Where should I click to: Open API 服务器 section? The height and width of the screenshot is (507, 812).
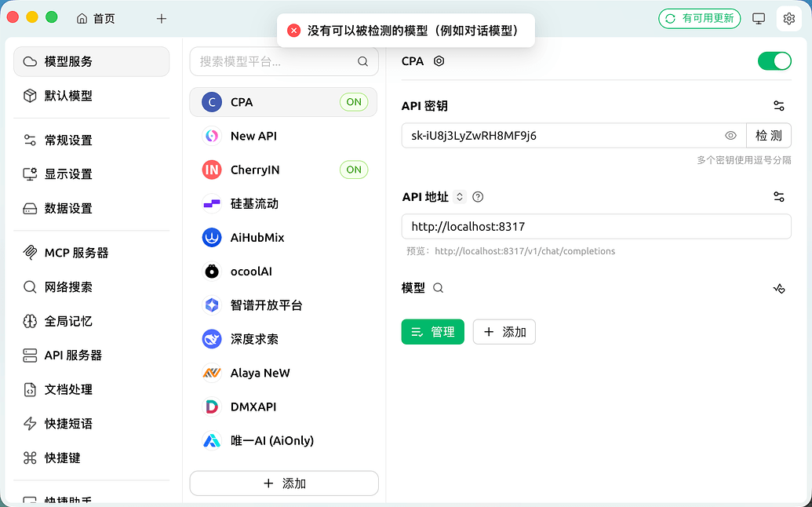point(92,356)
